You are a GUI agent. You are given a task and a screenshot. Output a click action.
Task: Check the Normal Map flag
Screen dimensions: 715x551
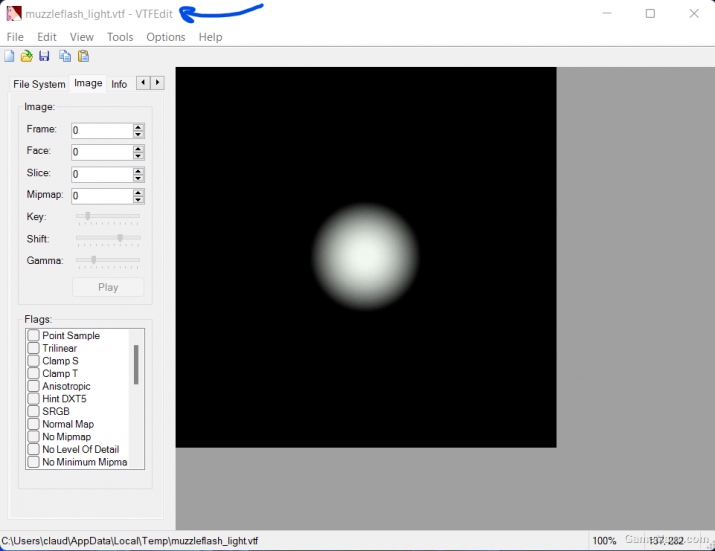click(x=33, y=424)
